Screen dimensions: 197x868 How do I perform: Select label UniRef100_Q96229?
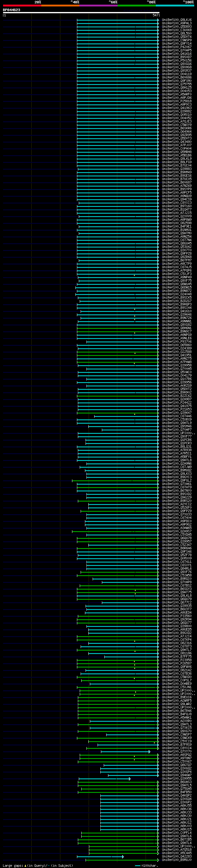(176, 497)
